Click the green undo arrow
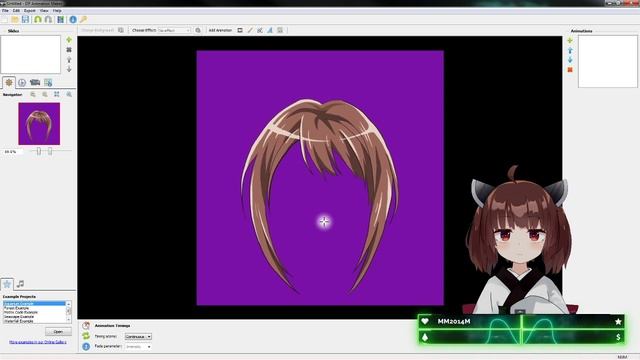The image size is (640, 360). (38, 19)
